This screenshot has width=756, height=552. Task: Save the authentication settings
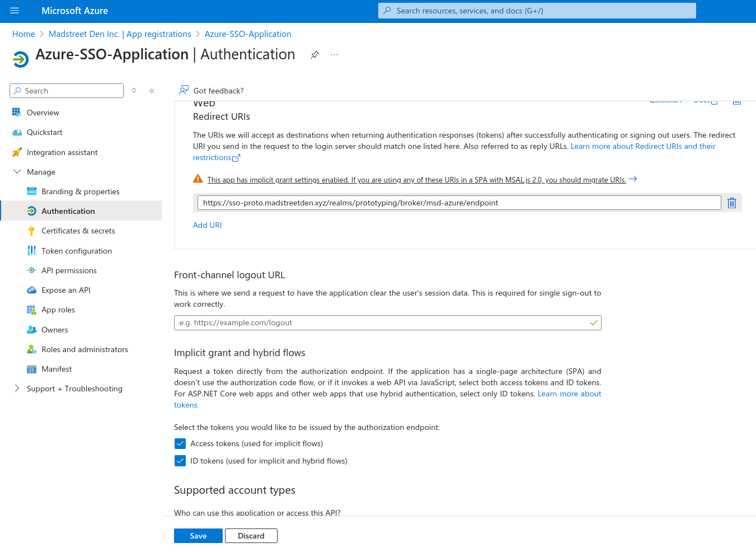[x=198, y=536]
